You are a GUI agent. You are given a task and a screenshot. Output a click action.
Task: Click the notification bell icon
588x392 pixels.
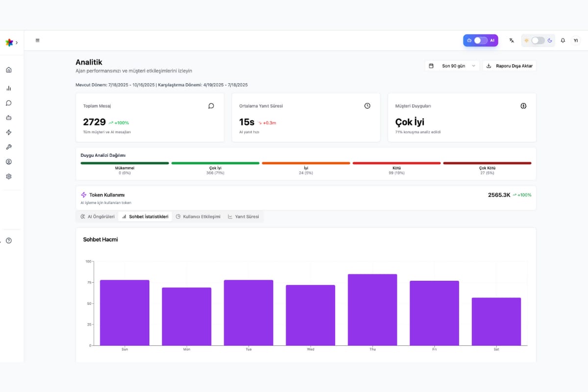[563, 41]
